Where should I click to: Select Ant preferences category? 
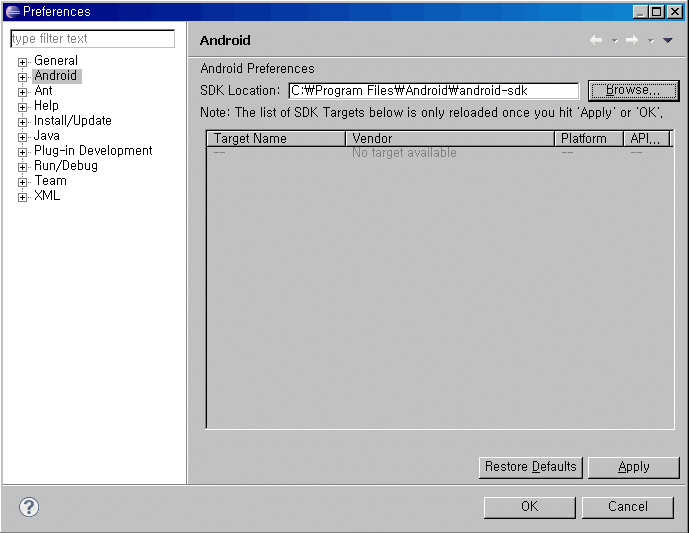pos(43,91)
